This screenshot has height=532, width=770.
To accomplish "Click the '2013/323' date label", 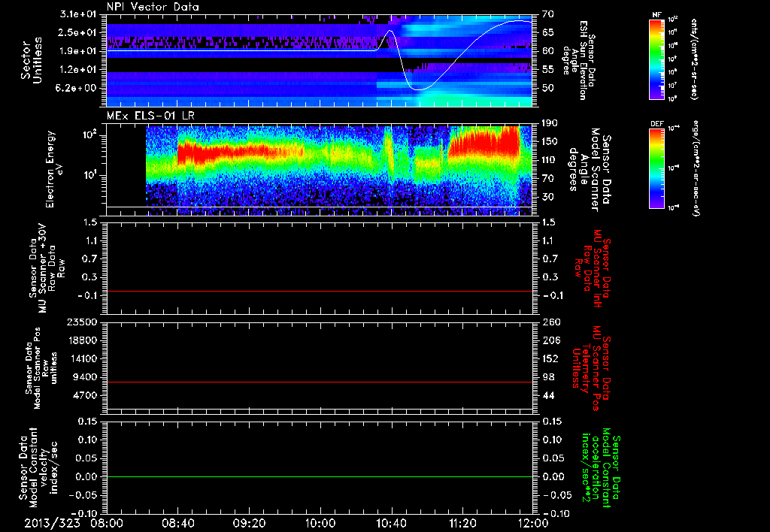I will pyautogui.click(x=52, y=523).
